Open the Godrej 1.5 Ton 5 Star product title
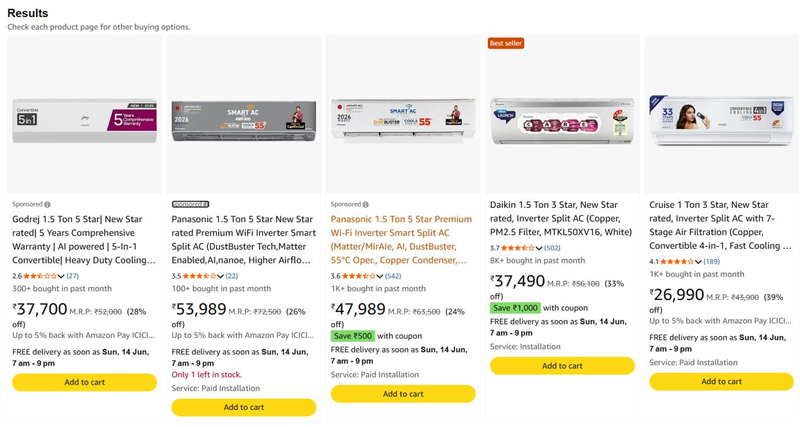Screen dimensions: 800x427 tap(84, 240)
